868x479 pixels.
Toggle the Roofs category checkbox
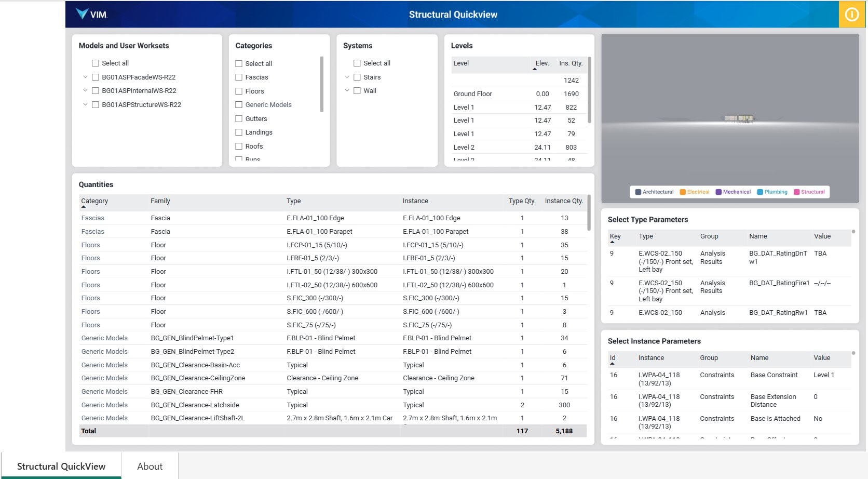point(239,147)
